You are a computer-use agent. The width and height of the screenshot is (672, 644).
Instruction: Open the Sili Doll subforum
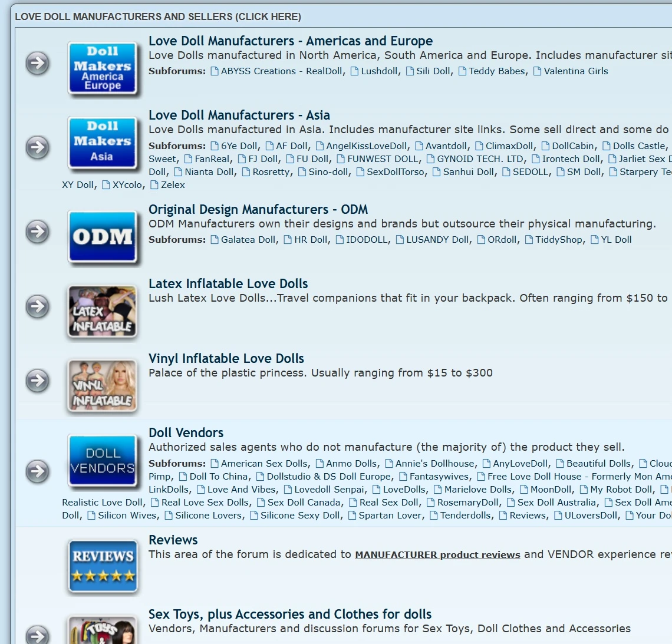(x=433, y=71)
